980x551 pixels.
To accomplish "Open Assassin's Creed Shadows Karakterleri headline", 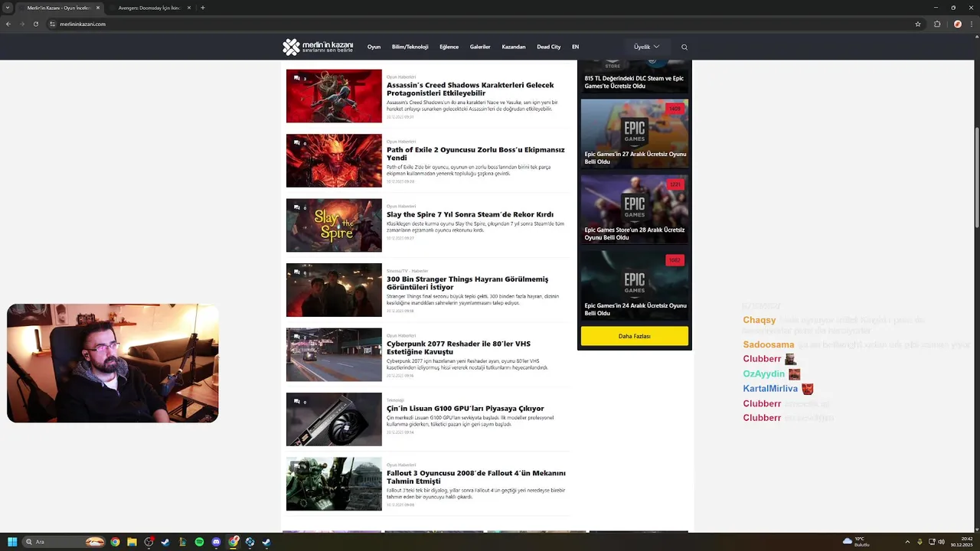I will [x=470, y=89].
